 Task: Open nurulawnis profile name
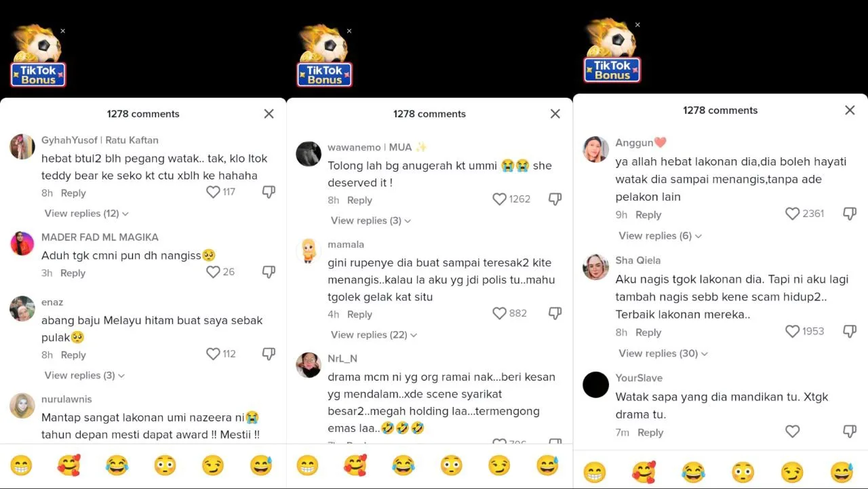click(66, 399)
